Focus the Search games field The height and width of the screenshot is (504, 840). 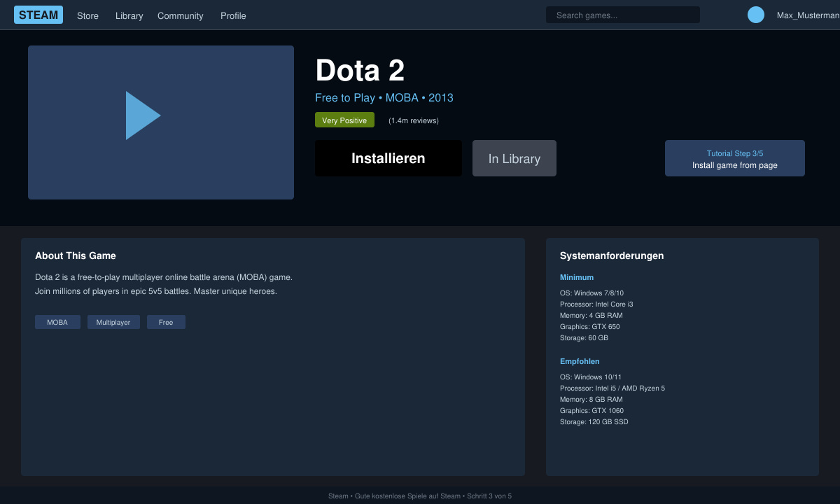pyautogui.click(x=623, y=15)
